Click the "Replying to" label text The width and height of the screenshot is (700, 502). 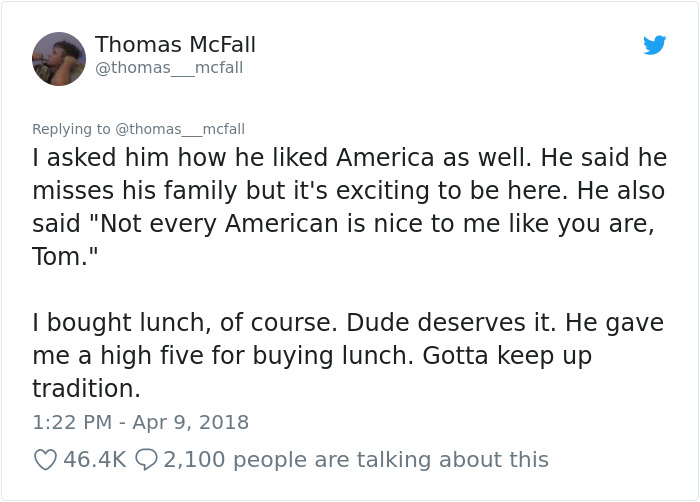(71, 129)
